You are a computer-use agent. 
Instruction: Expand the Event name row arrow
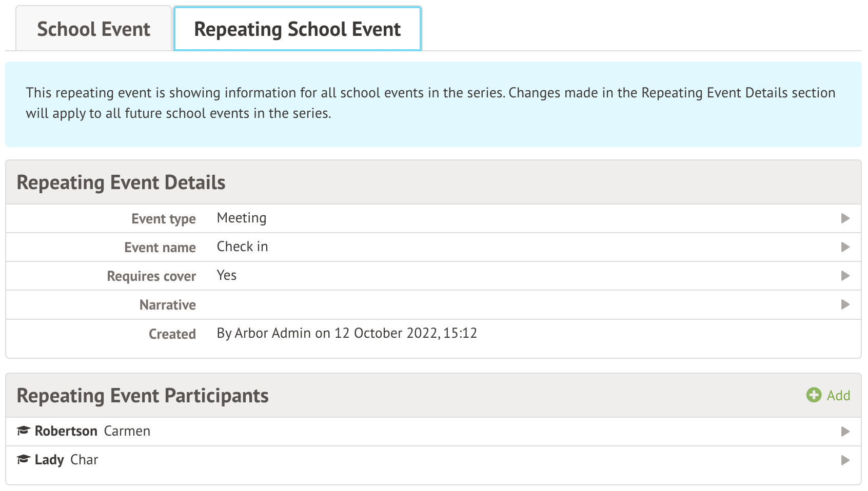click(845, 247)
